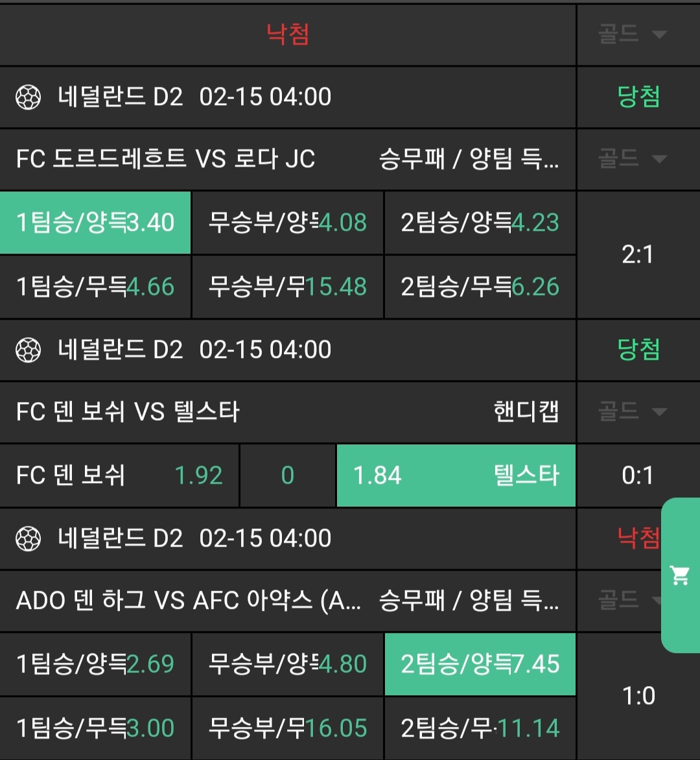Open the green shopping cart tab

[680, 575]
